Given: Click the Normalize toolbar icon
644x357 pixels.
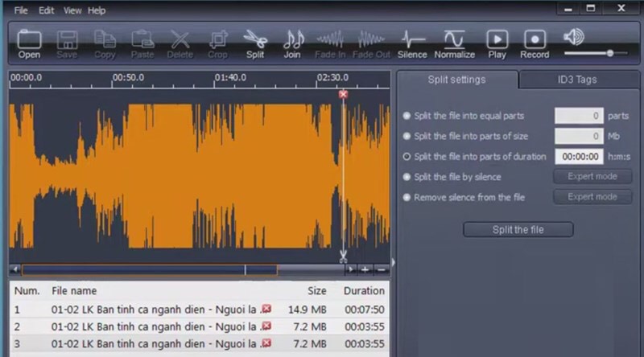Looking at the screenshot, I should coord(455,44).
